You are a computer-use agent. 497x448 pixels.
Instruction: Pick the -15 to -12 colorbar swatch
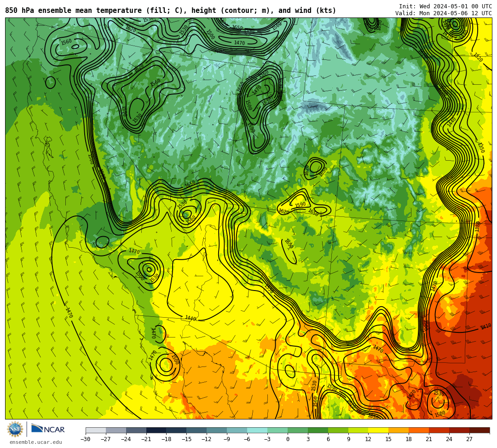point(197,430)
